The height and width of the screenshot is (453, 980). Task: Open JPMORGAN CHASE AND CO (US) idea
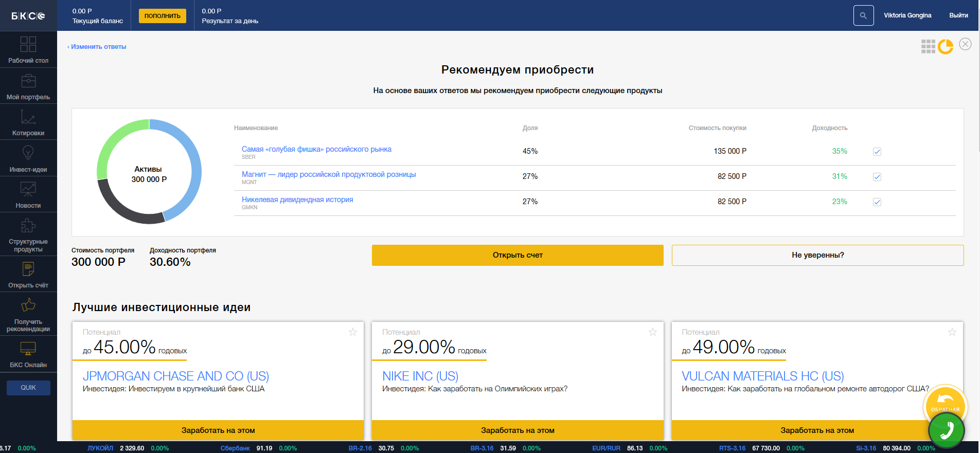(176, 376)
